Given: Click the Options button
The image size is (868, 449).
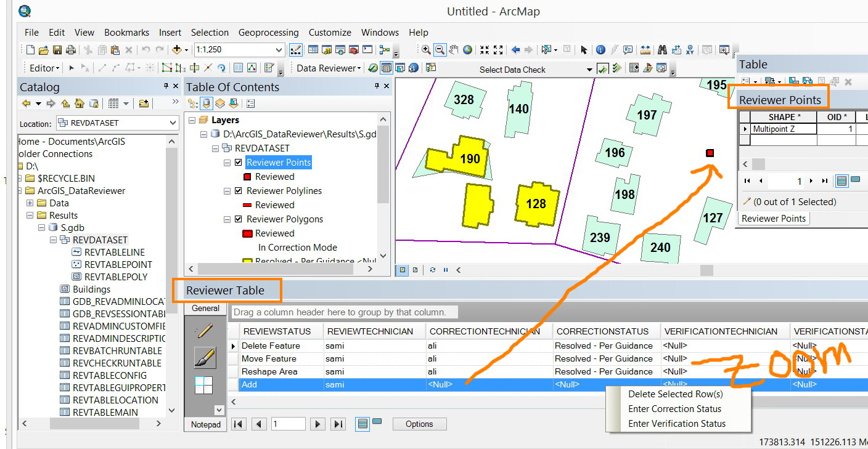Looking at the screenshot, I should pos(419,424).
